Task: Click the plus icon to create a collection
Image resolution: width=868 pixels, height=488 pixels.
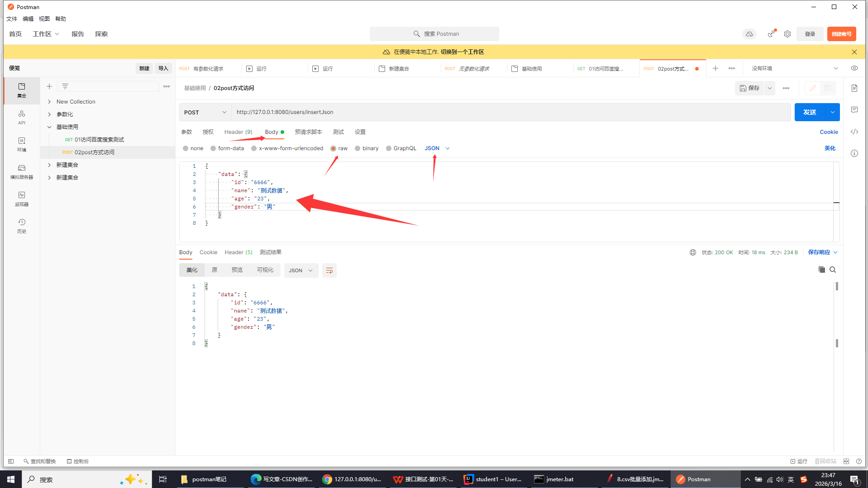Action: tap(49, 86)
